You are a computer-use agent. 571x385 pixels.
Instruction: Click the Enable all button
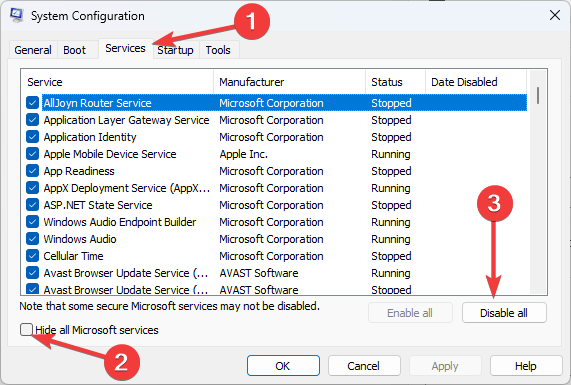(410, 313)
